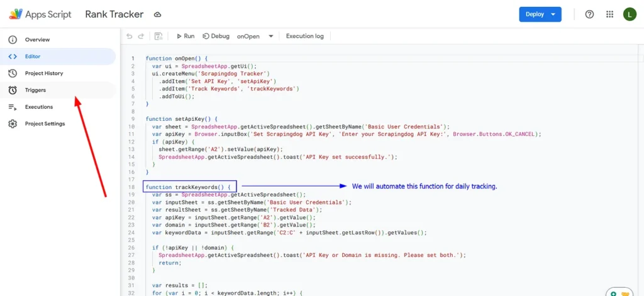The width and height of the screenshot is (644, 296).
Task: Click the Executions list icon
Action: (x=13, y=107)
